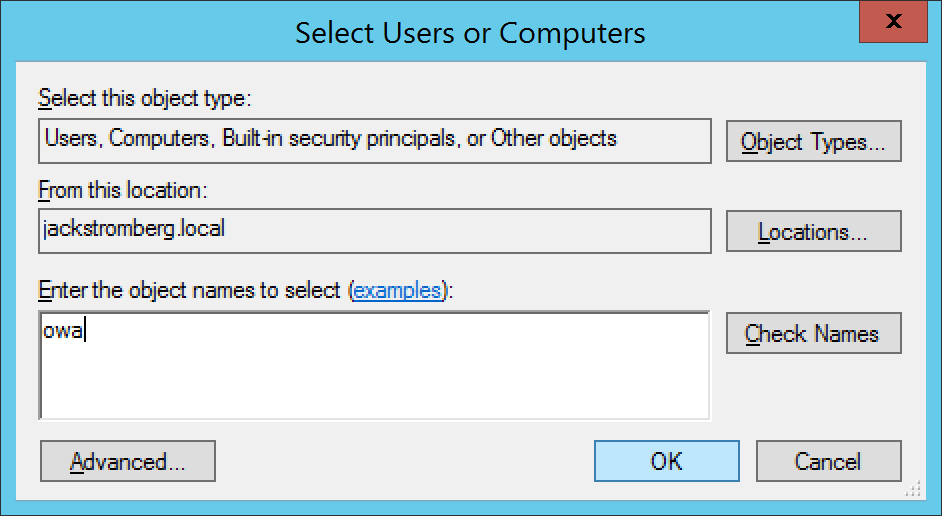Image resolution: width=942 pixels, height=516 pixels.
Task: Click the 'From this location' label
Action: [121, 189]
